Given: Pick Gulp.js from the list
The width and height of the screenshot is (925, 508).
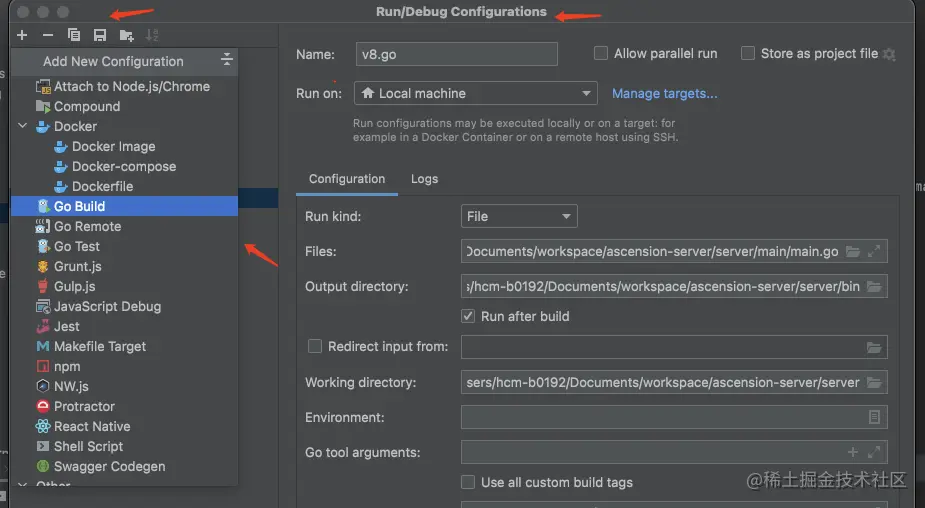Looking at the screenshot, I should tap(124, 286).
